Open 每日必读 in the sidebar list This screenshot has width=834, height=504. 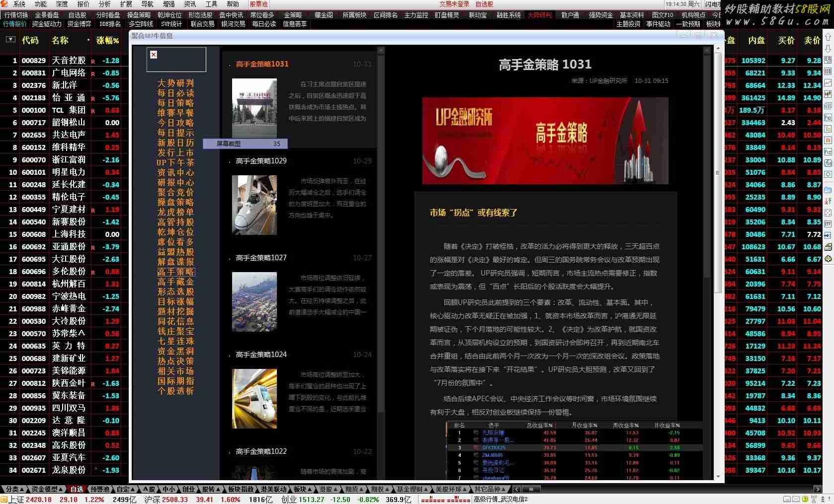175,93
